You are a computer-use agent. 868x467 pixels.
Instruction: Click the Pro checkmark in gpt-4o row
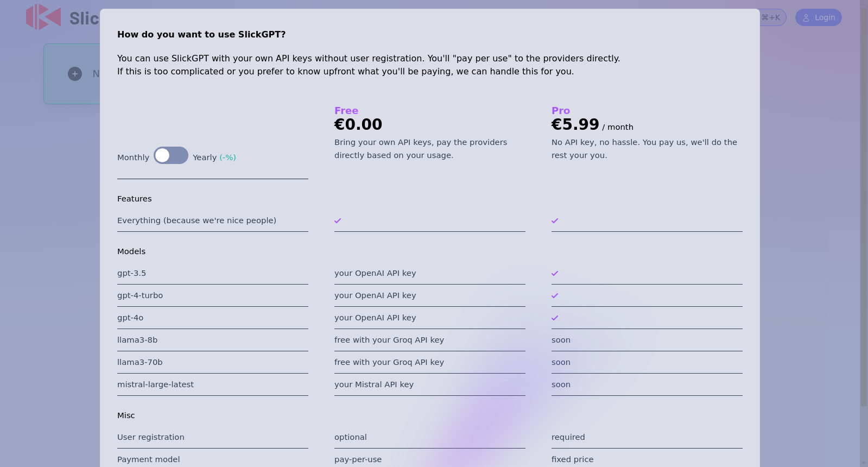click(x=555, y=318)
